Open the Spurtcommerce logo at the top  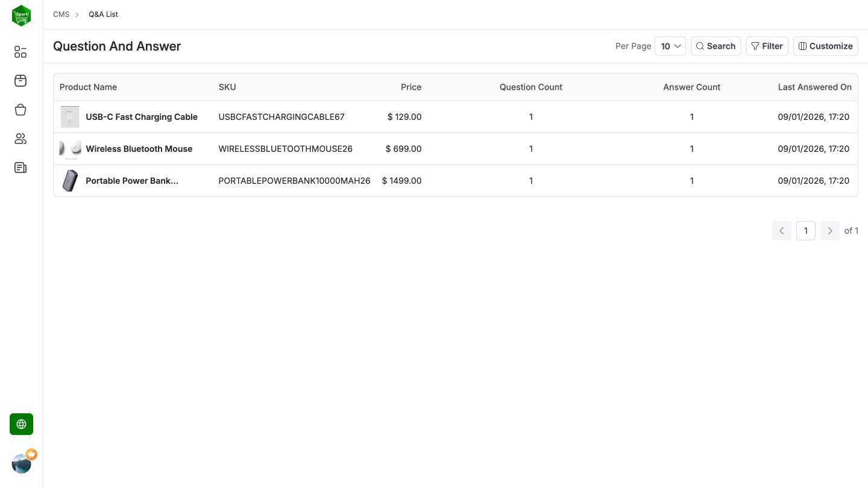click(21, 15)
